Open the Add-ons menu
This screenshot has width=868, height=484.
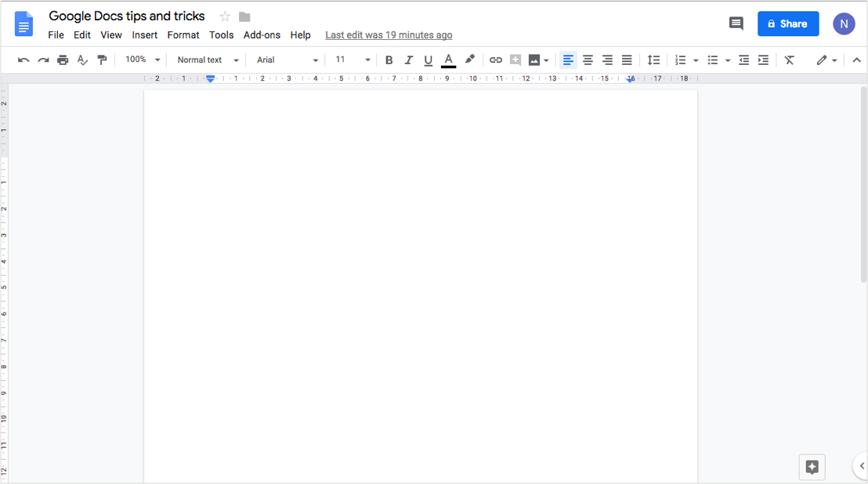[x=262, y=35]
